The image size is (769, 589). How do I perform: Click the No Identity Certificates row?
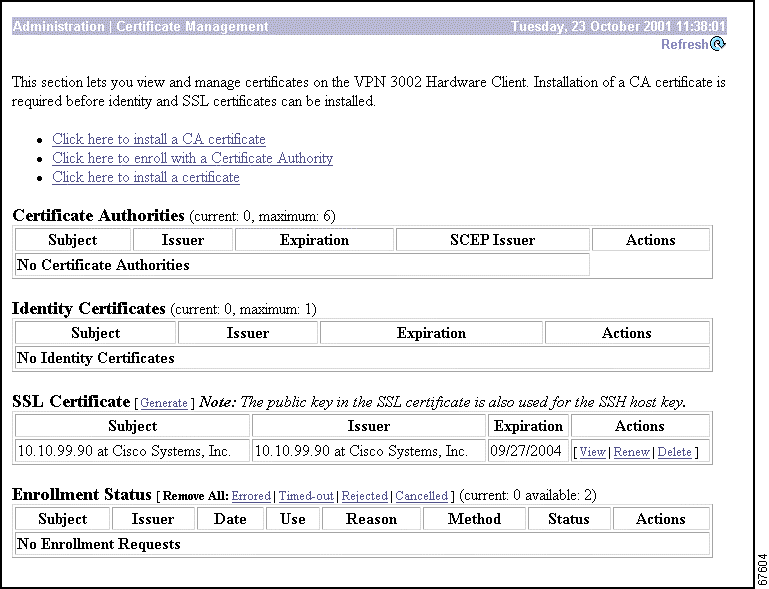coord(362,358)
